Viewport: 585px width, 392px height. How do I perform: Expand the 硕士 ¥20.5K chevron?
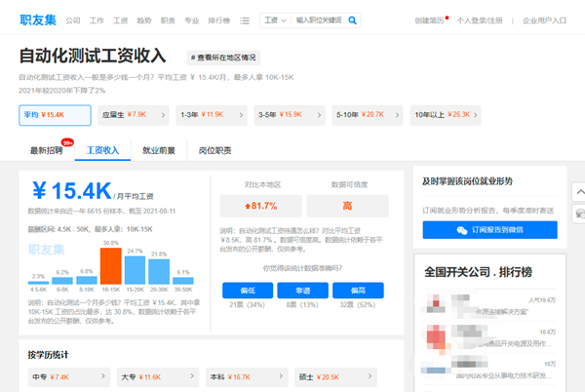pos(370,376)
